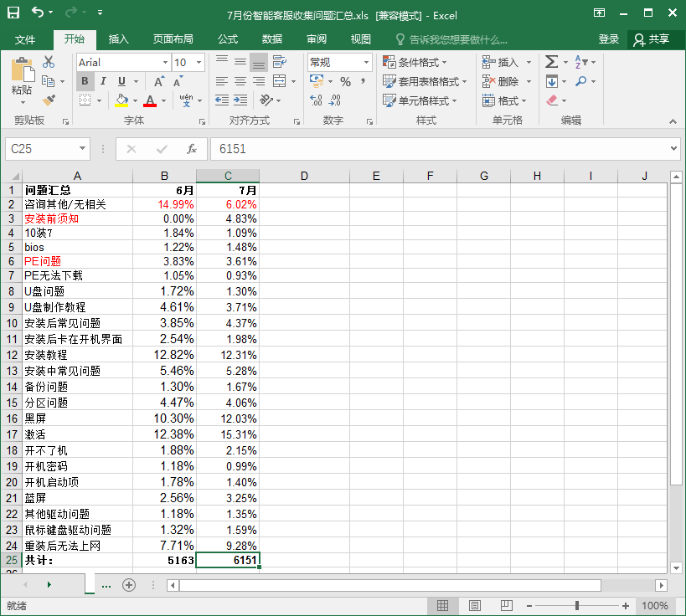The height and width of the screenshot is (616, 686).
Task: Click the 登录 sign-in link
Action: [609, 39]
